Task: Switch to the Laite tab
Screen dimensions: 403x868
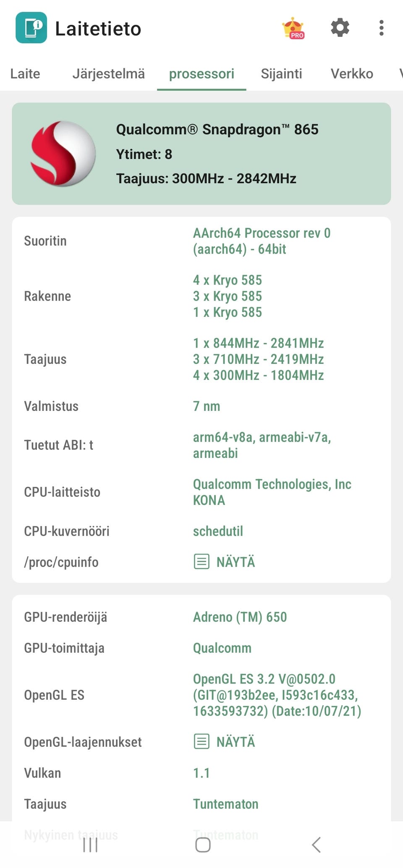Action: click(x=25, y=74)
